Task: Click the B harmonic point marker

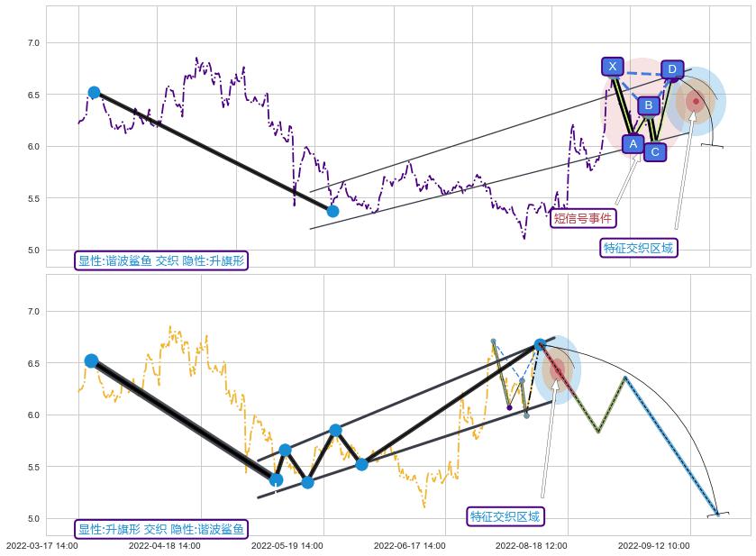Action: (648, 105)
